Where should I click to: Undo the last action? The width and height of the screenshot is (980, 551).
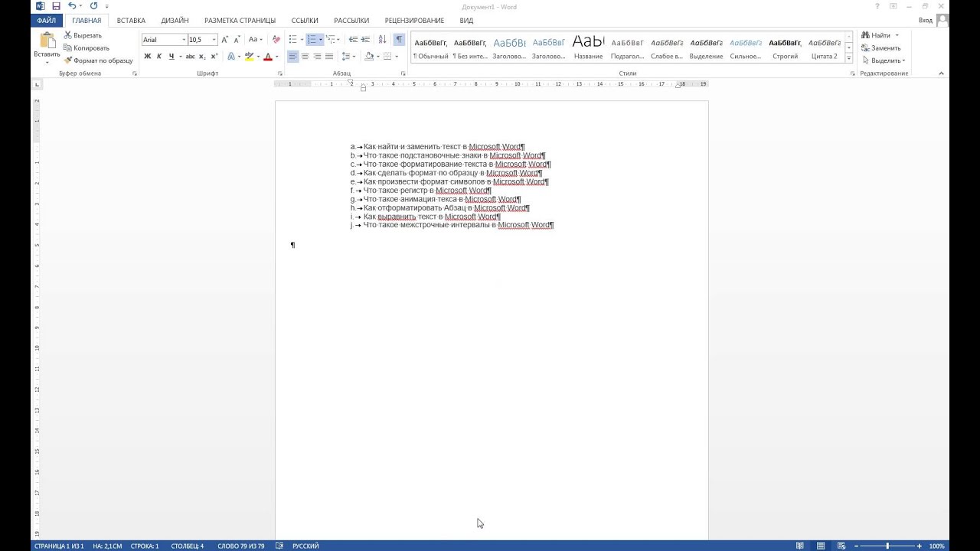tap(71, 6)
